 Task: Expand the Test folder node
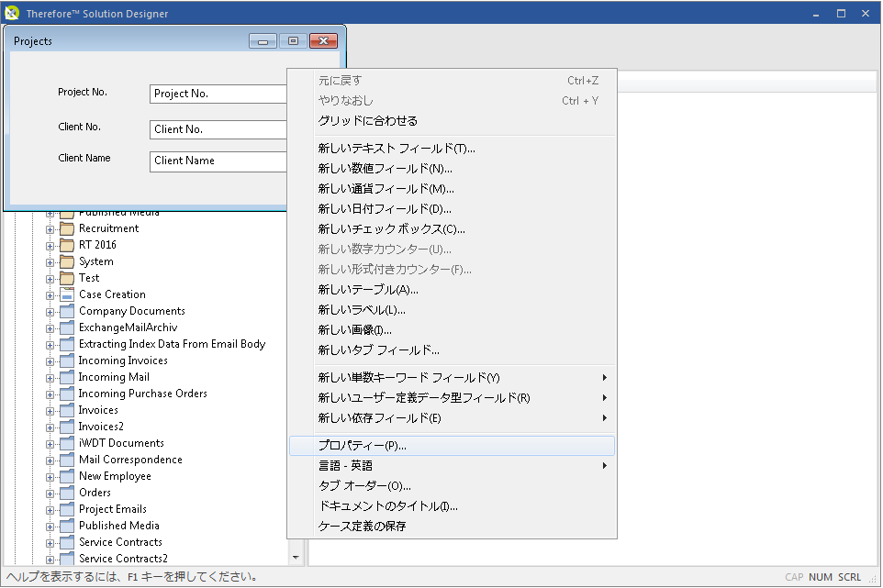tap(50, 279)
